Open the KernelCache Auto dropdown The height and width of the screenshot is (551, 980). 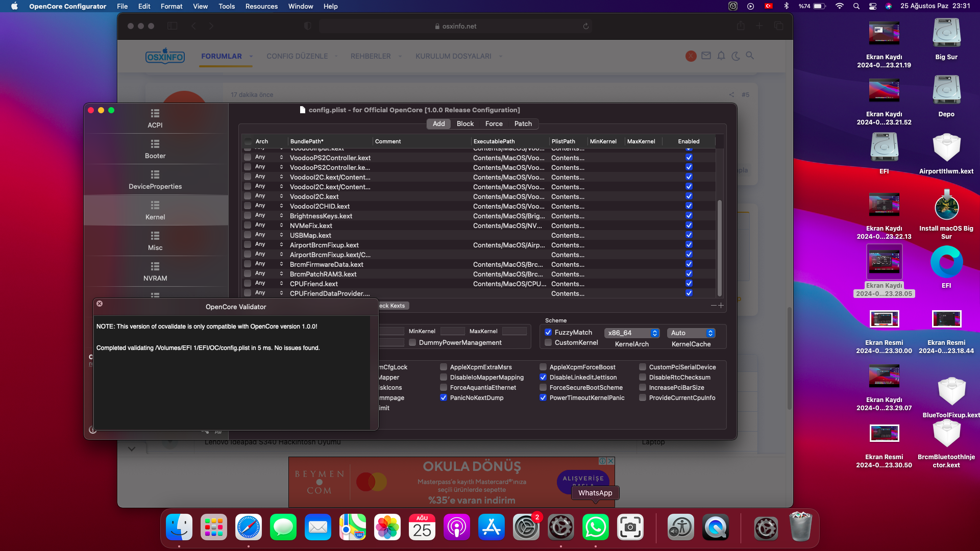tap(691, 333)
